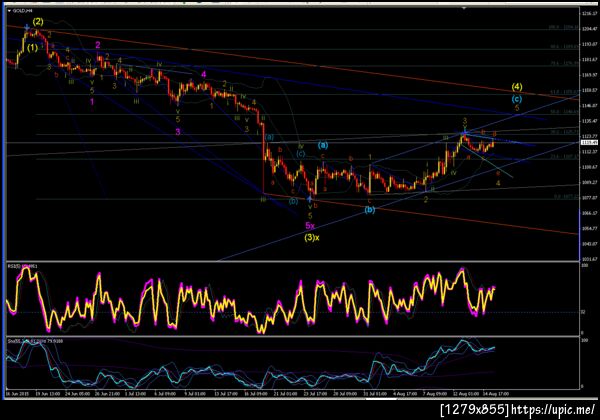Click the 1216.17 price axis label
600x420 pixels.
pos(589,13)
